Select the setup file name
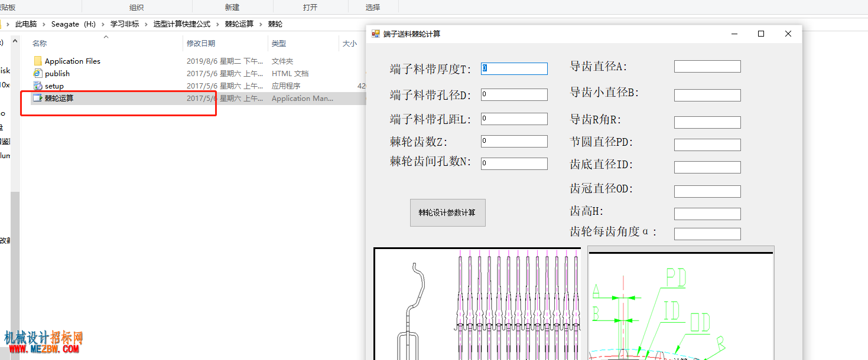The width and height of the screenshot is (868, 360). 54,86
